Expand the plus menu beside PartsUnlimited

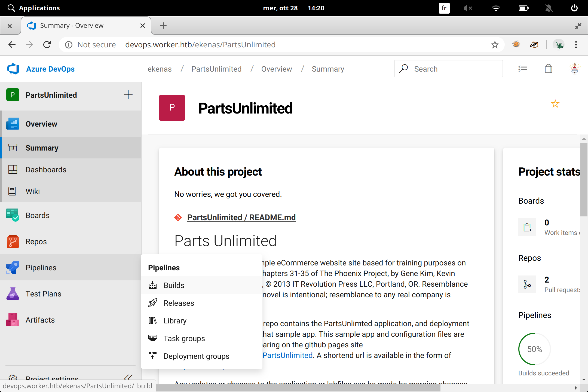pos(128,95)
